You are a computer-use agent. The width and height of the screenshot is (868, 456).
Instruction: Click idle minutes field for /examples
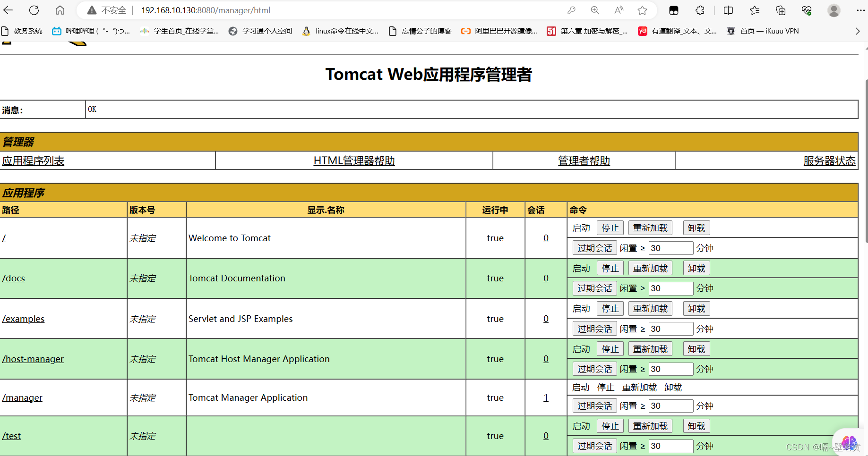tap(671, 329)
